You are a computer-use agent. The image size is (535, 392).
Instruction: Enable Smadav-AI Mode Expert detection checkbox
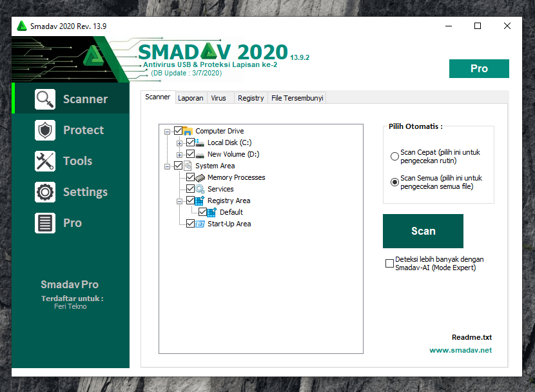tap(389, 264)
